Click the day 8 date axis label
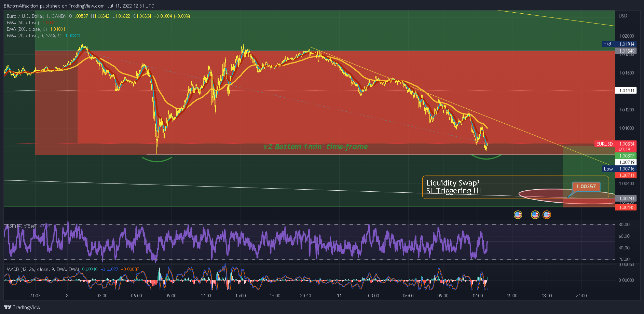Image resolution: width=644 pixels, height=314 pixels. (67, 296)
